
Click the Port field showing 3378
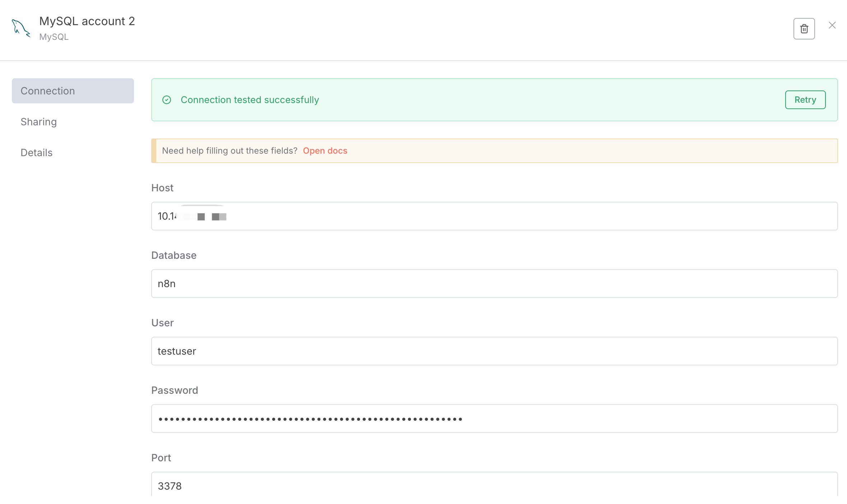tap(494, 485)
